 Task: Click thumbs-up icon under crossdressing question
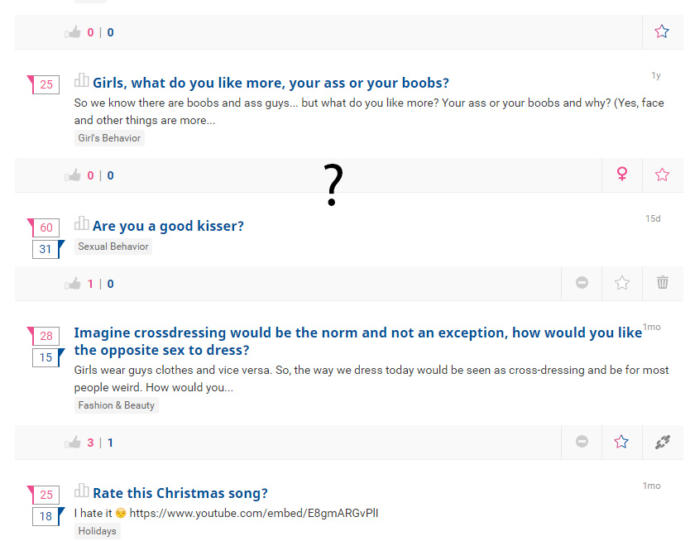coord(73,442)
